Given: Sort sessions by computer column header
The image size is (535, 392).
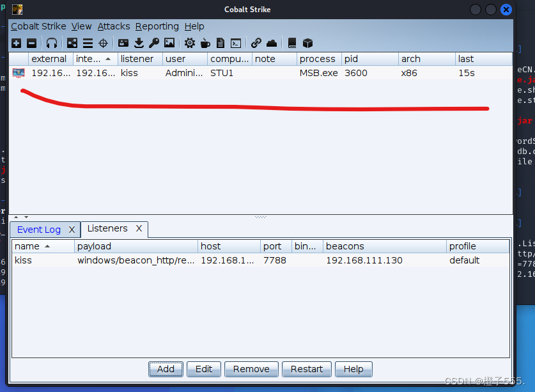Looking at the screenshot, I should pyautogui.click(x=229, y=59).
